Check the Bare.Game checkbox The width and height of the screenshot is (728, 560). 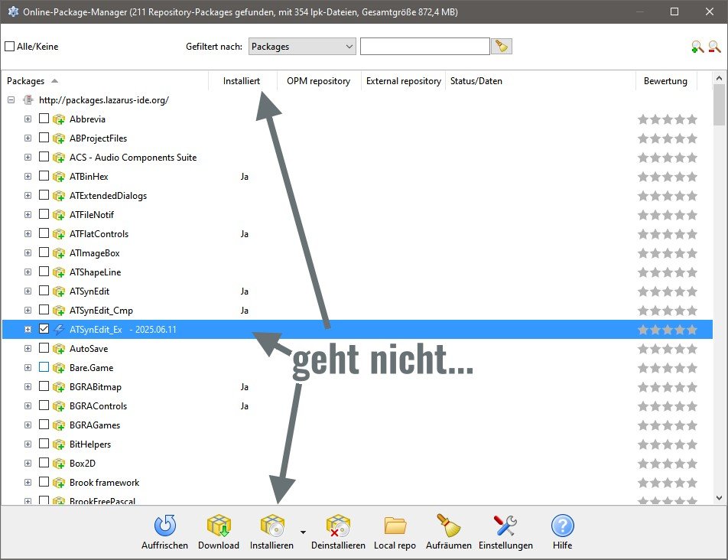[x=44, y=367]
